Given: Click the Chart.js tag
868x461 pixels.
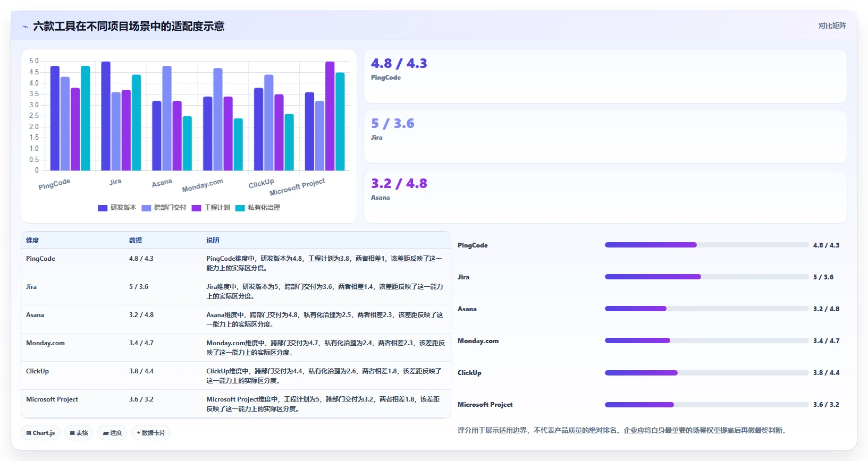Looking at the screenshot, I should click(41, 433).
